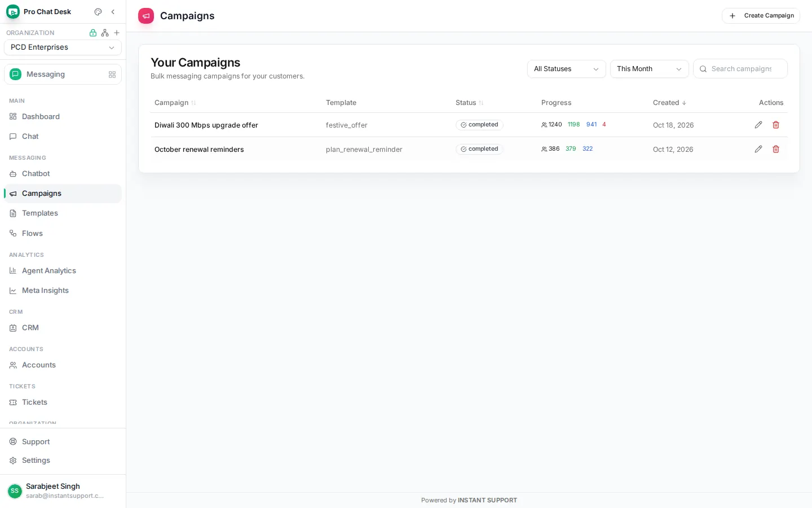Open Templates in the sidebar

pyautogui.click(x=63, y=213)
